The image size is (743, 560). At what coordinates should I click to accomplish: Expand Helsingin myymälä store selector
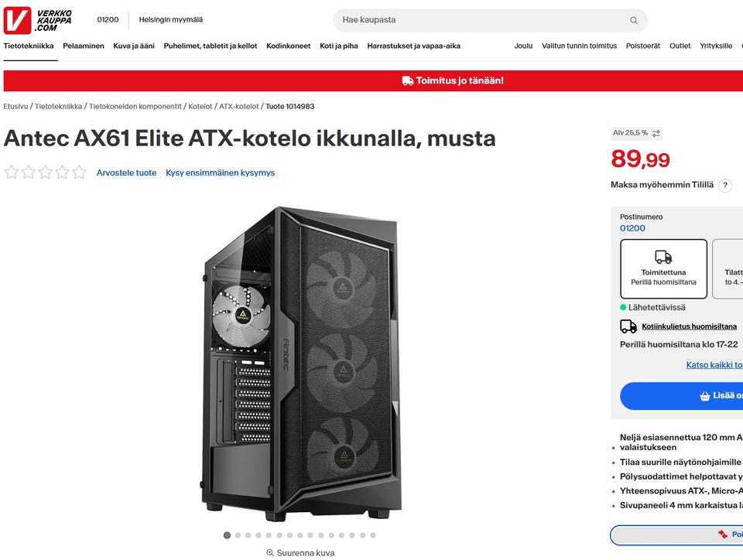click(x=170, y=20)
